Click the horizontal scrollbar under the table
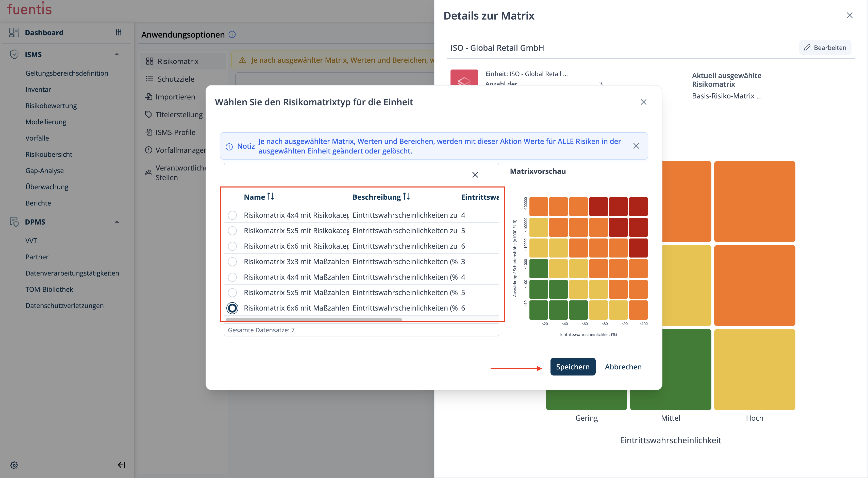The height and width of the screenshot is (478, 868). coord(313,319)
